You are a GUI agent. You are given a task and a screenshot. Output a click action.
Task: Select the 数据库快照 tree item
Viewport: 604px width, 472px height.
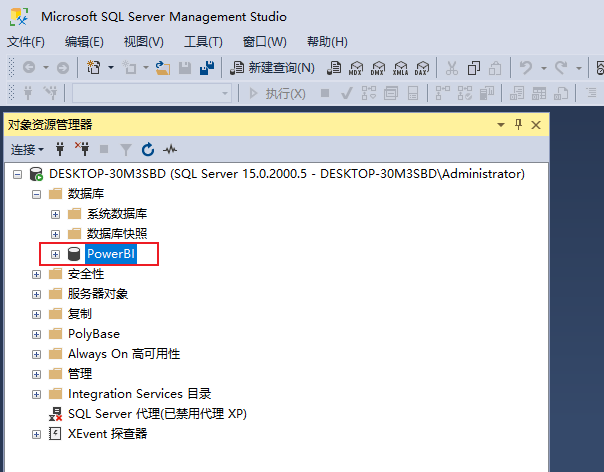[x=117, y=234]
